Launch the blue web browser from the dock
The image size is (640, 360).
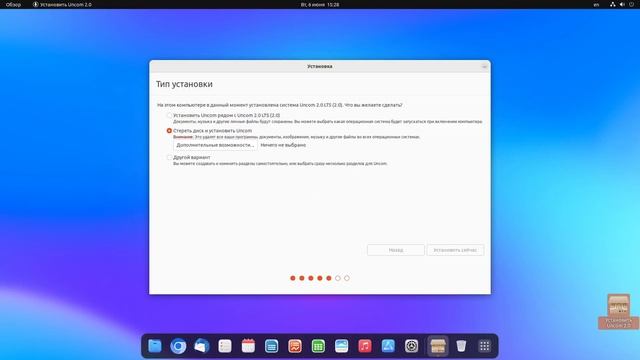point(178,346)
